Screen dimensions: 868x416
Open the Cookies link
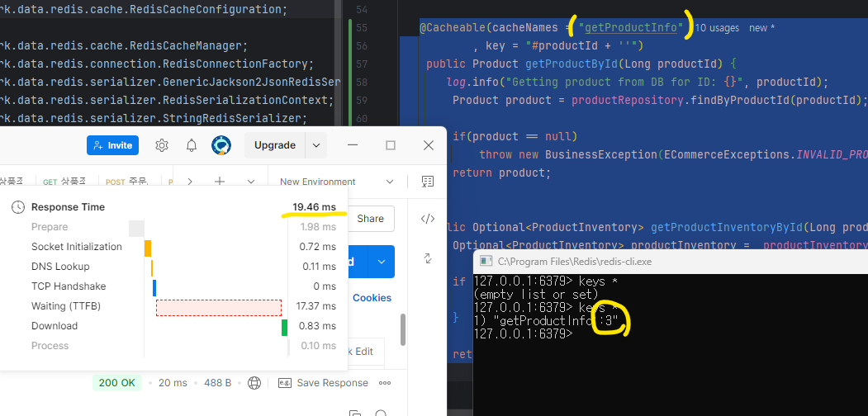372,298
